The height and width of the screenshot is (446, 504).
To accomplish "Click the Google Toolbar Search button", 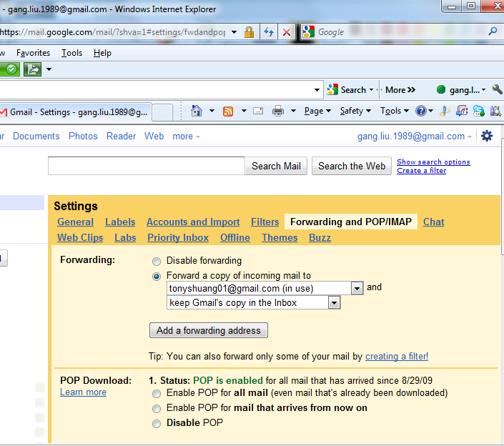I will pyautogui.click(x=346, y=89).
